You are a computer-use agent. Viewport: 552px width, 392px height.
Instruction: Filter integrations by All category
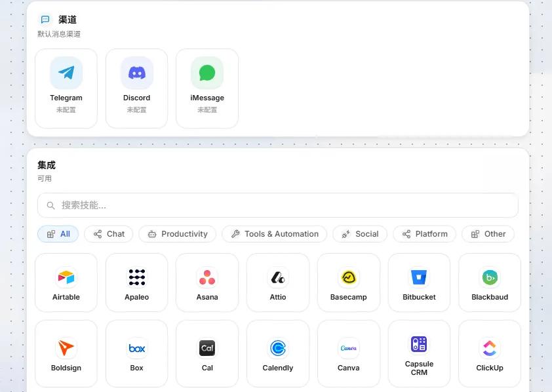(58, 234)
